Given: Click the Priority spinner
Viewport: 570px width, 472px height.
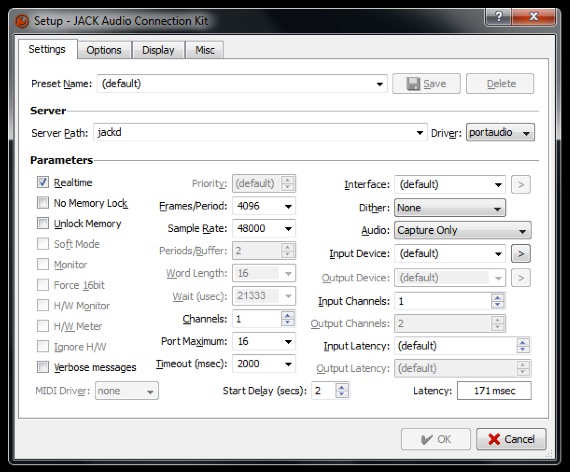Looking at the screenshot, I should click(264, 183).
